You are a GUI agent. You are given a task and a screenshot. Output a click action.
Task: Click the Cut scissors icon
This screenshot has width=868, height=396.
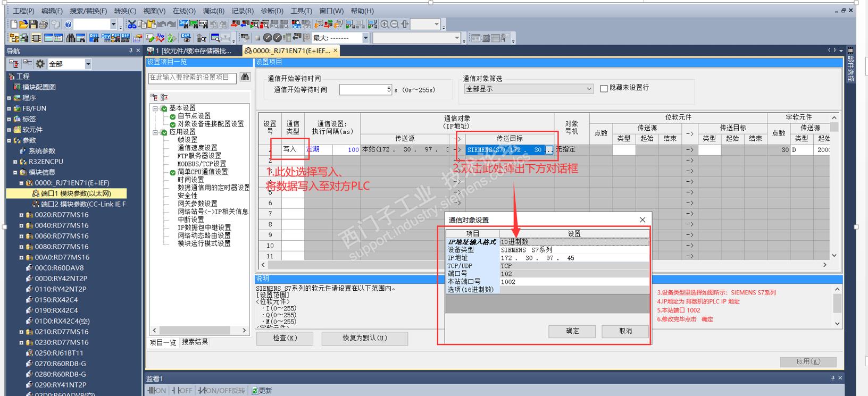[132, 24]
